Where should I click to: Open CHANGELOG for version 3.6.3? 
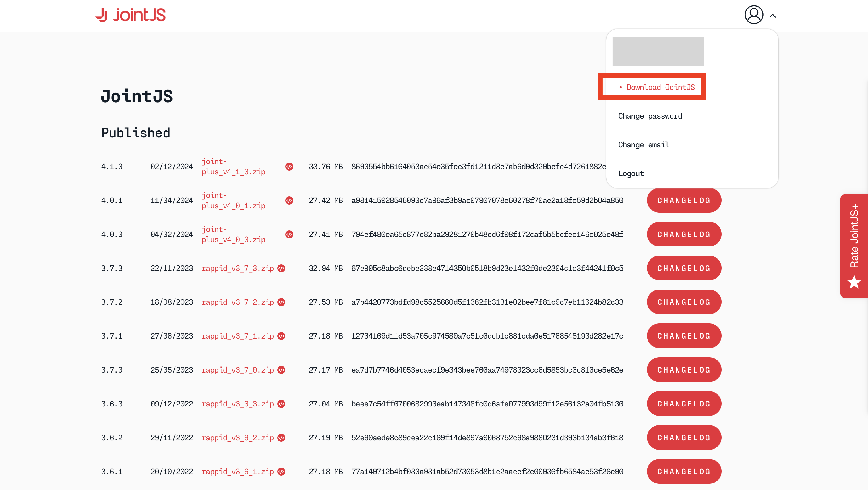pyautogui.click(x=684, y=404)
